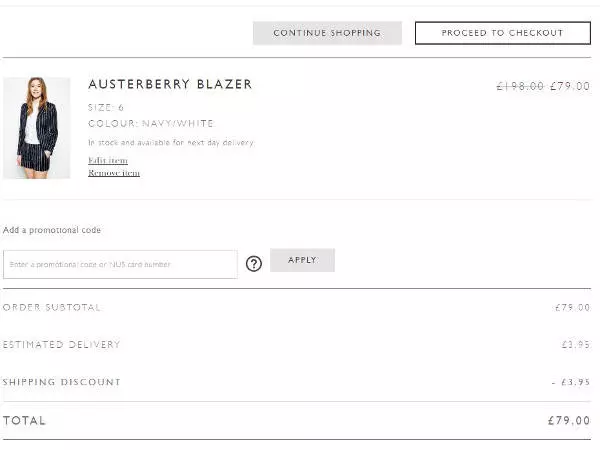The width and height of the screenshot is (600, 450).
Task: Click the Total row £79.00 amount
Action: [568, 421]
